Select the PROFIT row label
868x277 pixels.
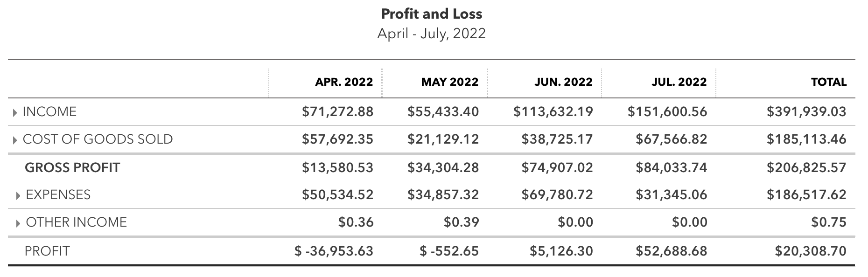[x=47, y=251]
